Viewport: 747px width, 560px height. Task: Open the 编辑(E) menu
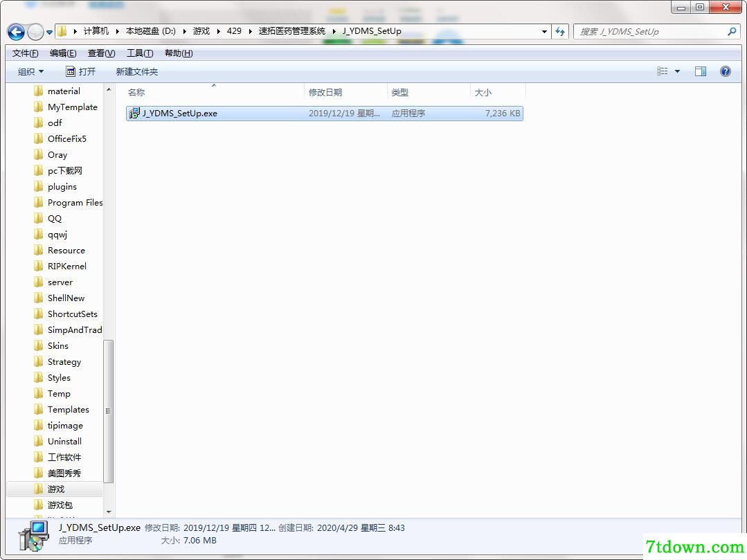(63, 53)
